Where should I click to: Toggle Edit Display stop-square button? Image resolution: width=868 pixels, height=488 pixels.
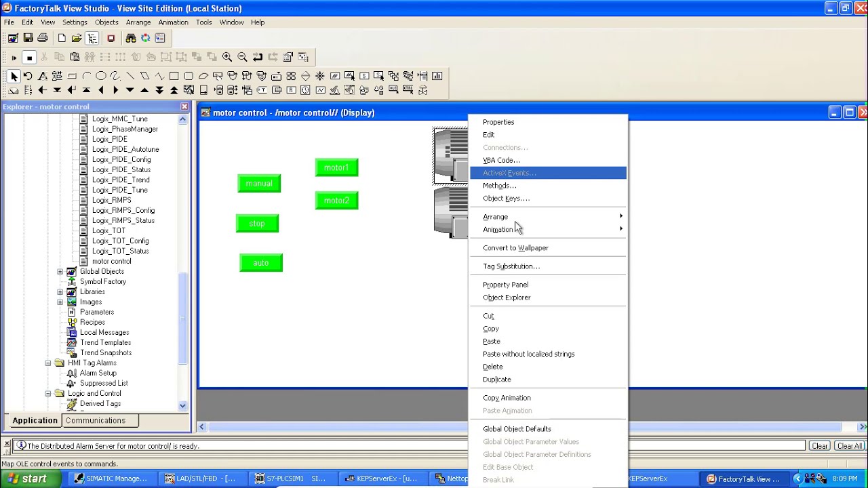pyautogui.click(x=29, y=57)
